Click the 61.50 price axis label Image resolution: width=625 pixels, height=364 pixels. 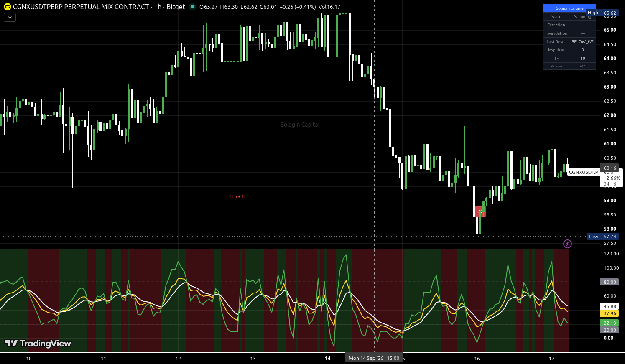tap(610, 130)
